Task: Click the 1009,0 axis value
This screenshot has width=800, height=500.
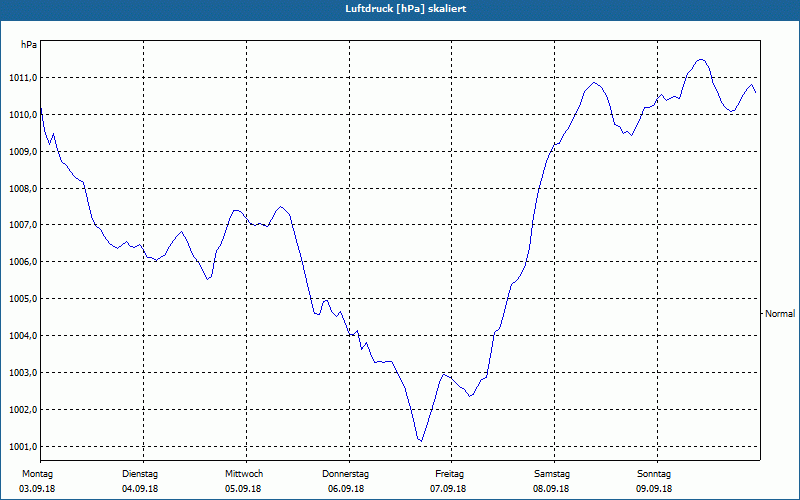Action: tap(23, 152)
